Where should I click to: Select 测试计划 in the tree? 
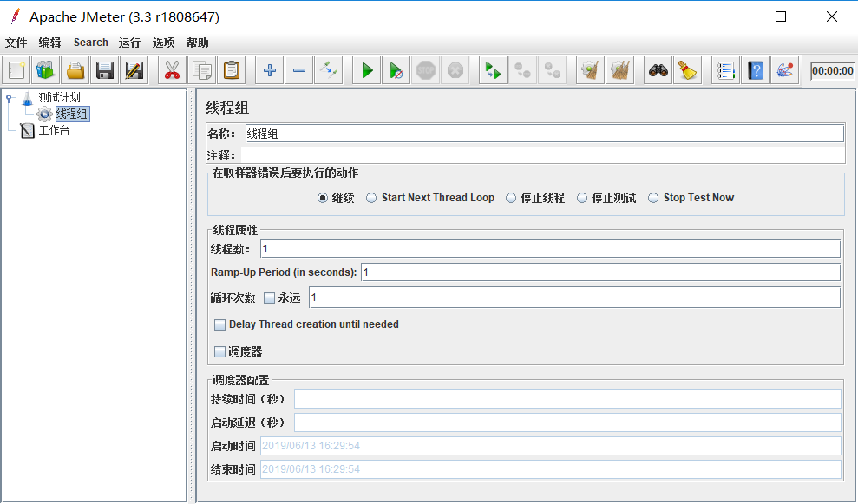tap(59, 97)
